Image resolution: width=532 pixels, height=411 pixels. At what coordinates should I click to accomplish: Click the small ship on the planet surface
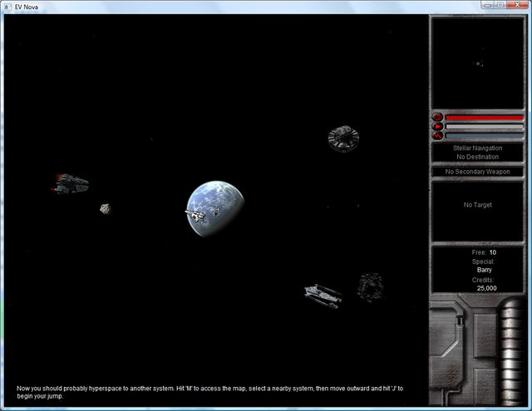[215, 211]
